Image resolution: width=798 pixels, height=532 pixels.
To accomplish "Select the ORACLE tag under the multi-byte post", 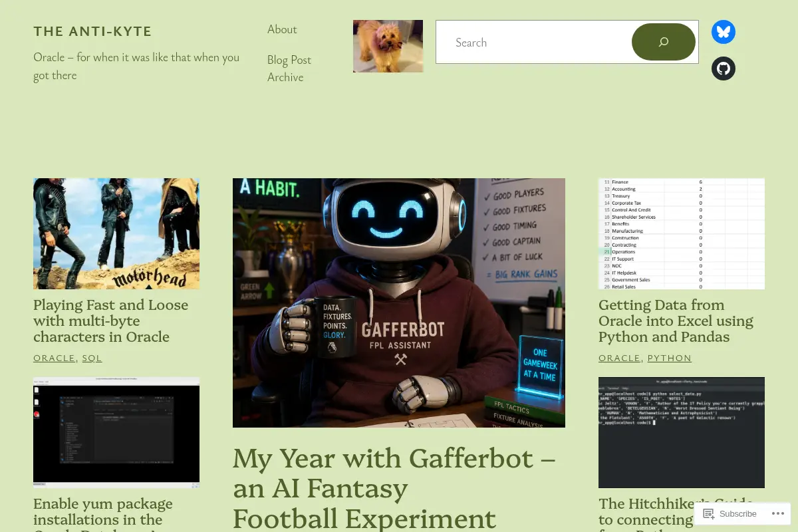I will tap(55, 358).
